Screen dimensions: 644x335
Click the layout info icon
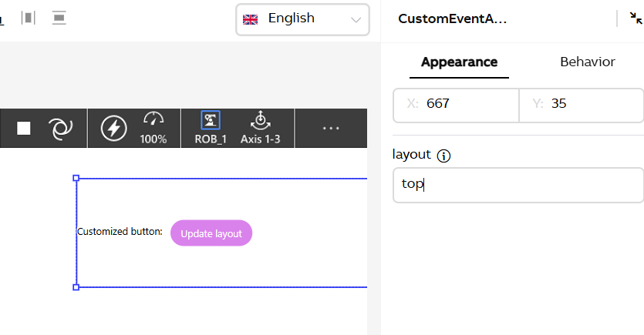pos(443,156)
